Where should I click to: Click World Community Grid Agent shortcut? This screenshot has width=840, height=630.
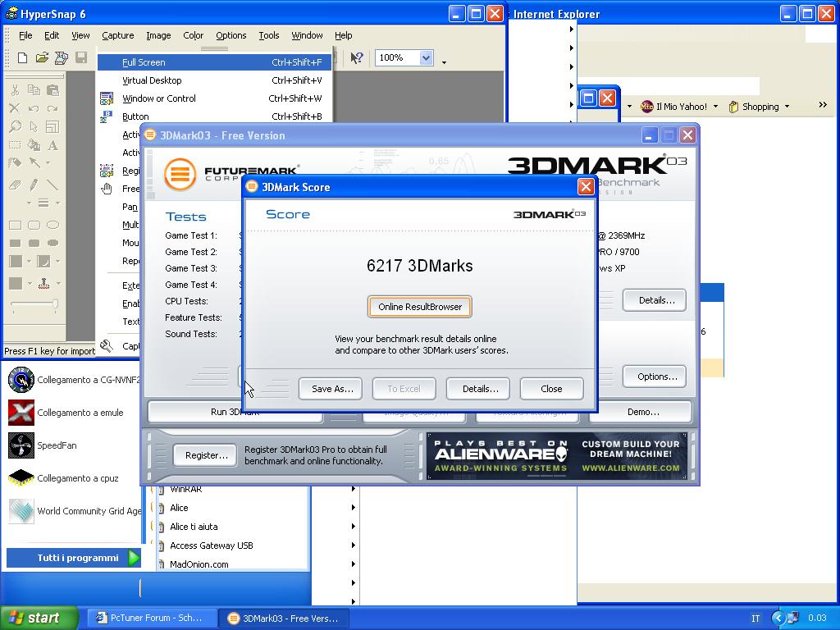[75, 511]
